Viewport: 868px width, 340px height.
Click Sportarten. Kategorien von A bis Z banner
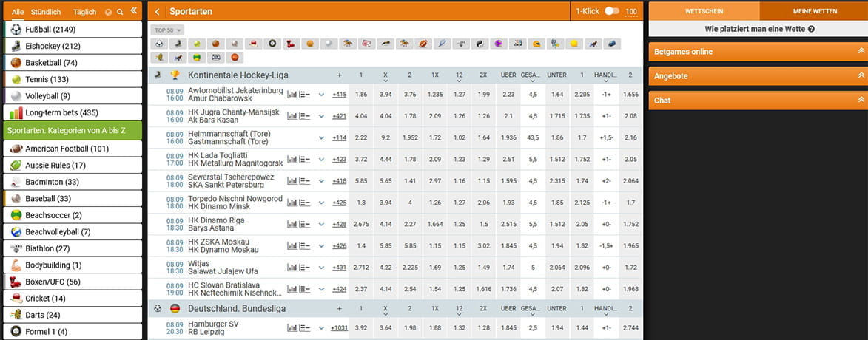click(73, 131)
